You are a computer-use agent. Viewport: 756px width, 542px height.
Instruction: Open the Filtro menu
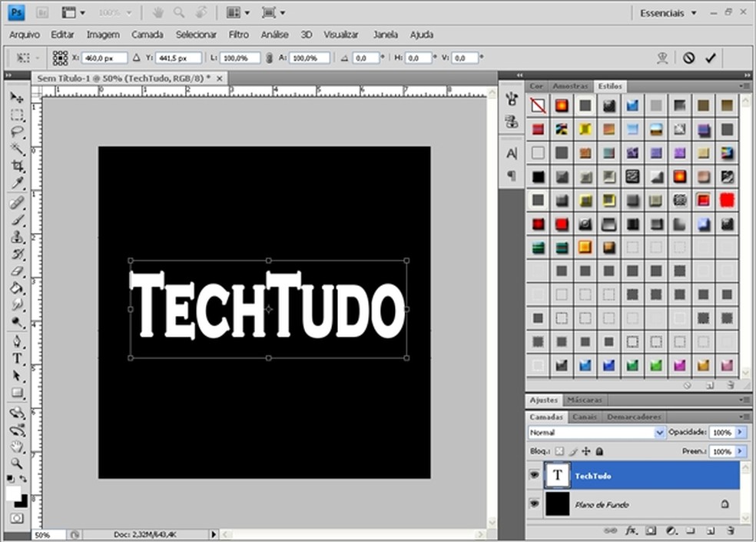click(238, 35)
